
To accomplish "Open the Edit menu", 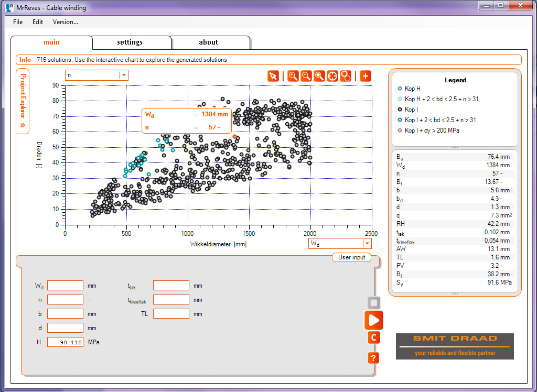I will pos(38,22).
